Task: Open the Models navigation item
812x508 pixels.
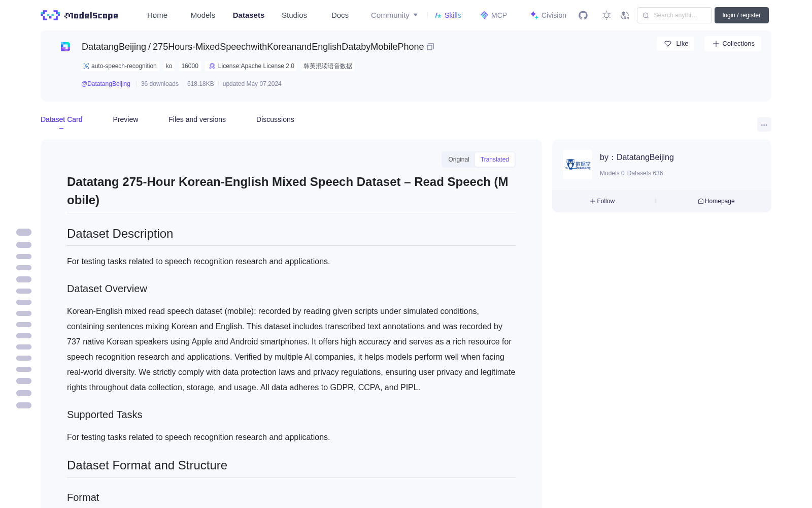Action: [x=203, y=15]
